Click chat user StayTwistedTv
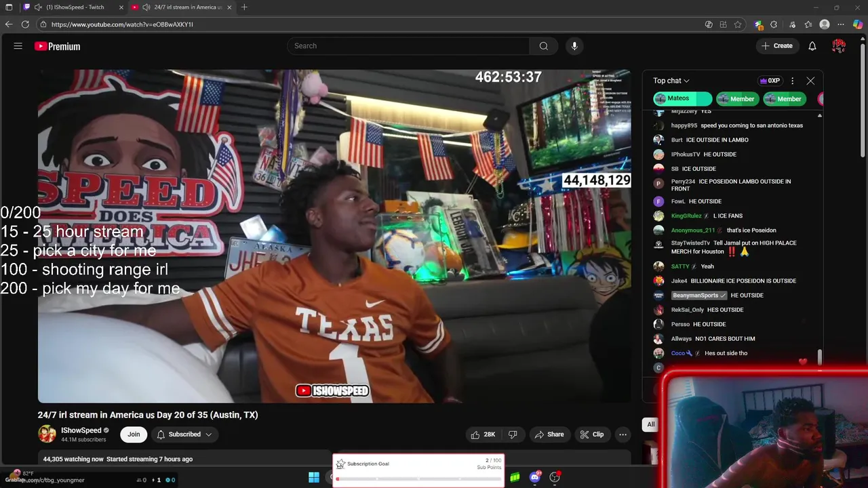The height and width of the screenshot is (488, 868). (x=690, y=243)
